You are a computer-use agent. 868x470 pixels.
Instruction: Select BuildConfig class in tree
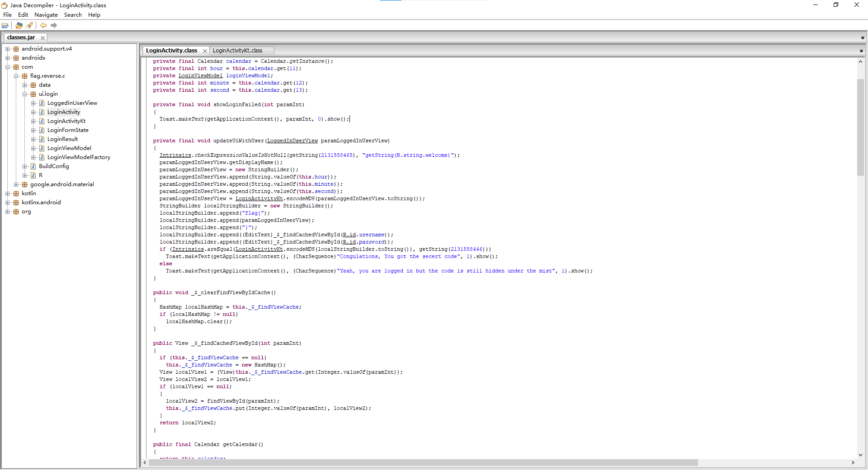click(x=54, y=166)
